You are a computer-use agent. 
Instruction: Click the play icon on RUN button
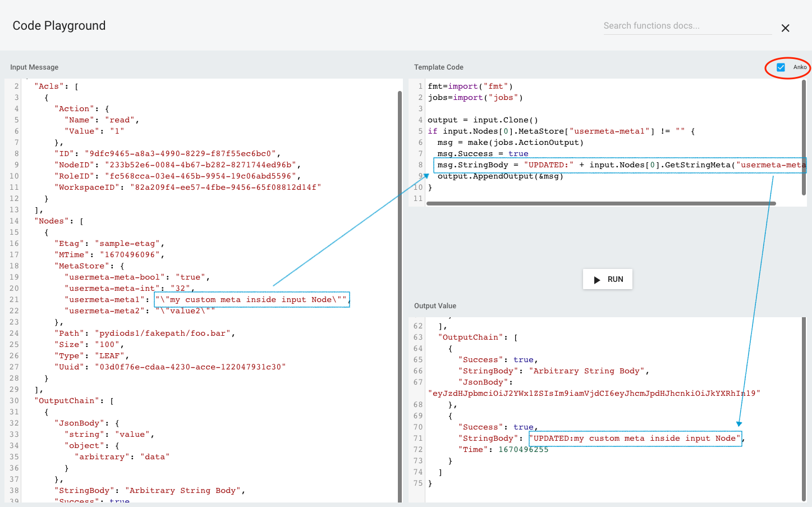(x=597, y=280)
